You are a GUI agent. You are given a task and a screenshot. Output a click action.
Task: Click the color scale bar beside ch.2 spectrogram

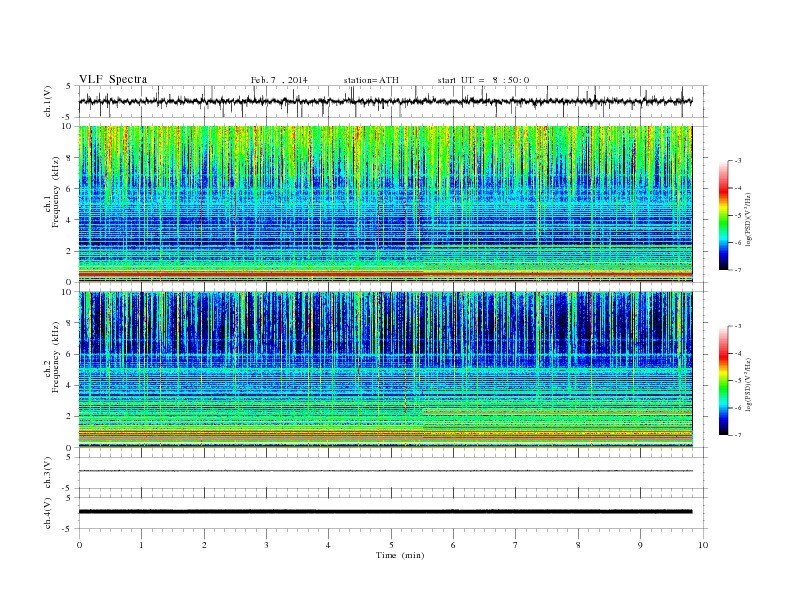point(723,381)
